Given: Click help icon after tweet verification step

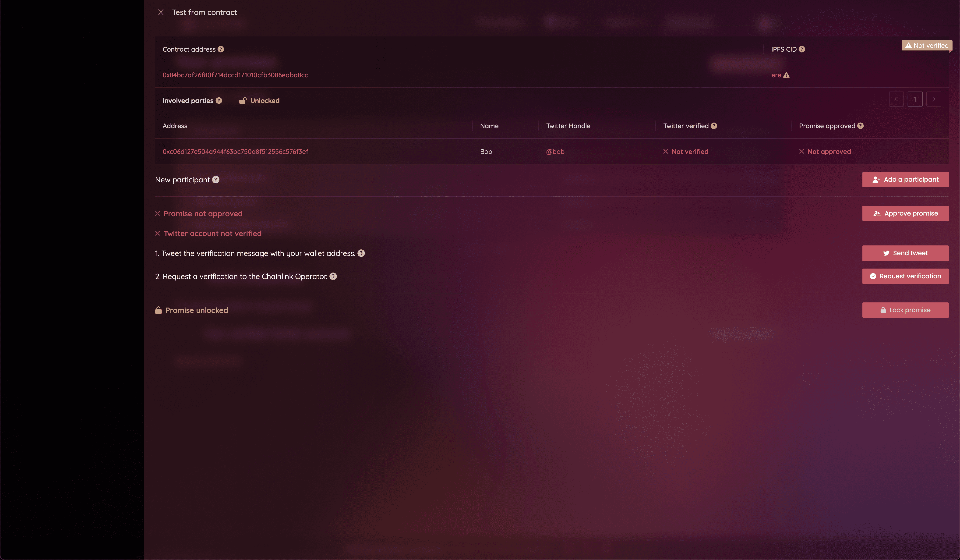Looking at the screenshot, I should pos(361,253).
